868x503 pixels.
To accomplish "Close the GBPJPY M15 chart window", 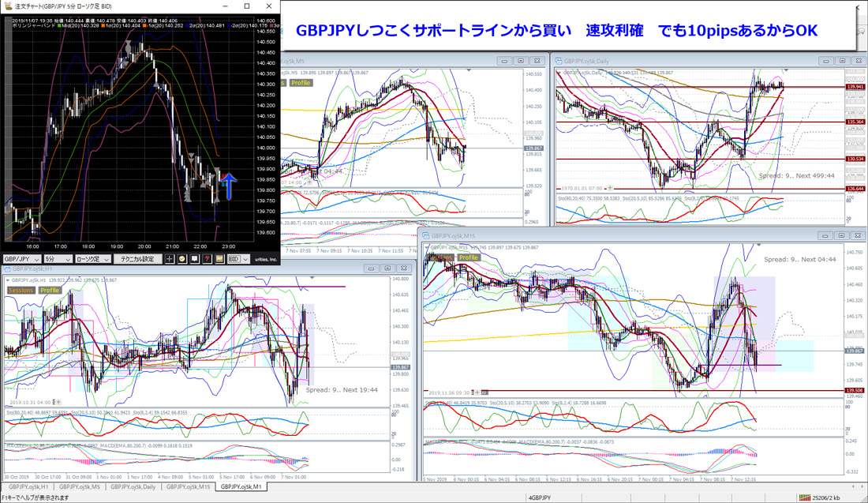I will [x=858, y=235].
